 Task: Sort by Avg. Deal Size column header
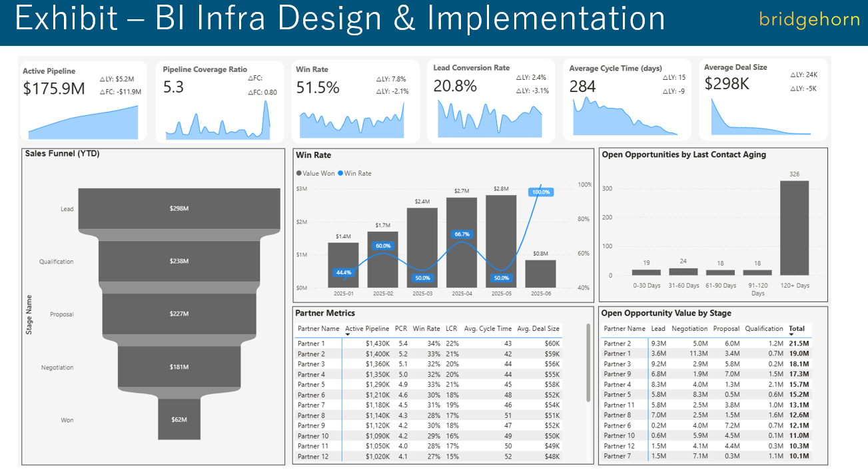pyautogui.click(x=538, y=328)
